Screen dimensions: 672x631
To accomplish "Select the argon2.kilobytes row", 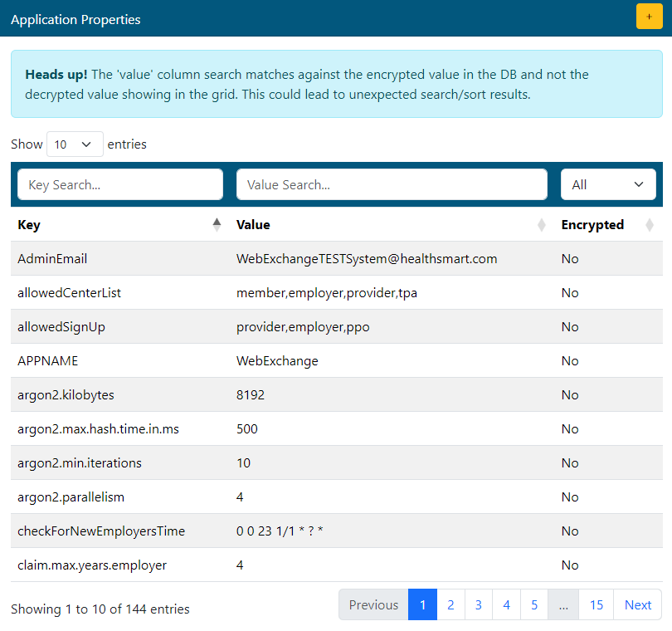I will [66, 395].
